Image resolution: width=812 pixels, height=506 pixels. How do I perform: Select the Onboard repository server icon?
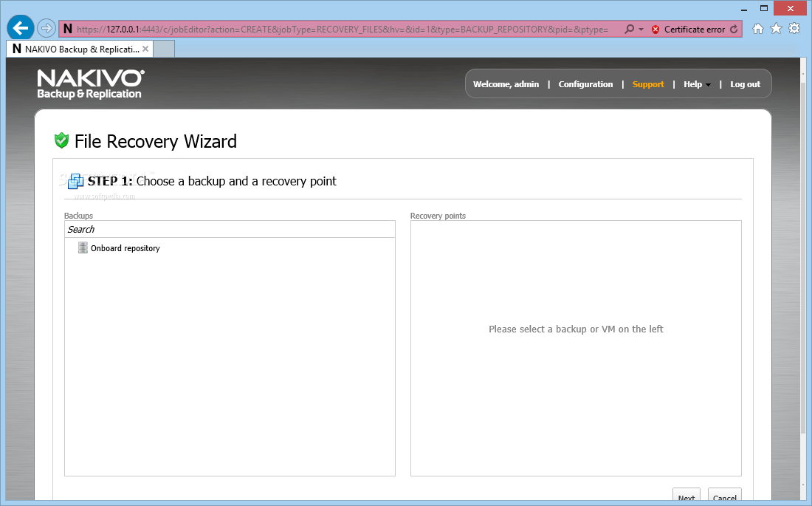pyautogui.click(x=83, y=247)
